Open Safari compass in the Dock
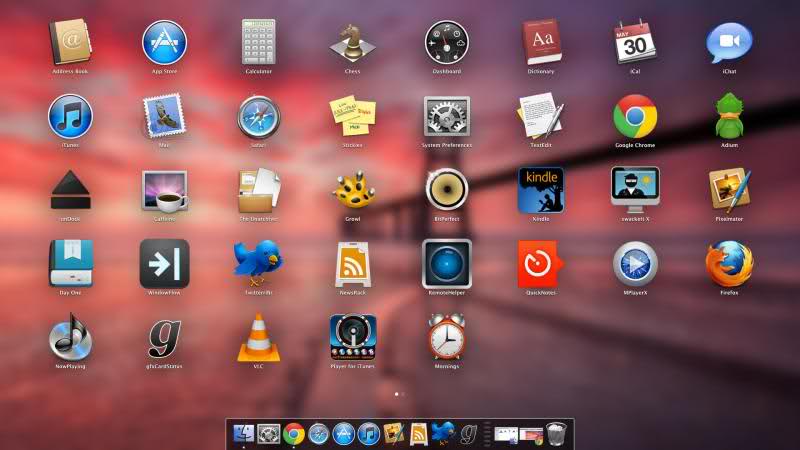 pos(318,434)
